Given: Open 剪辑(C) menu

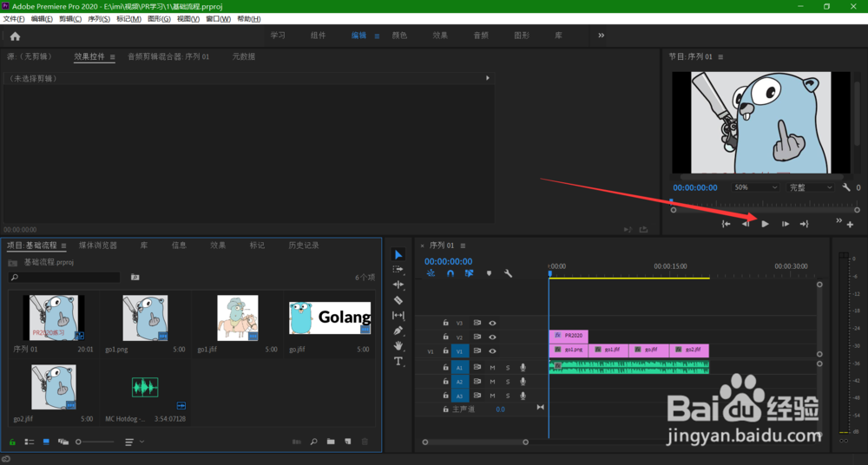Looking at the screenshot, I should pyautogui.click(x=70, y=19).
